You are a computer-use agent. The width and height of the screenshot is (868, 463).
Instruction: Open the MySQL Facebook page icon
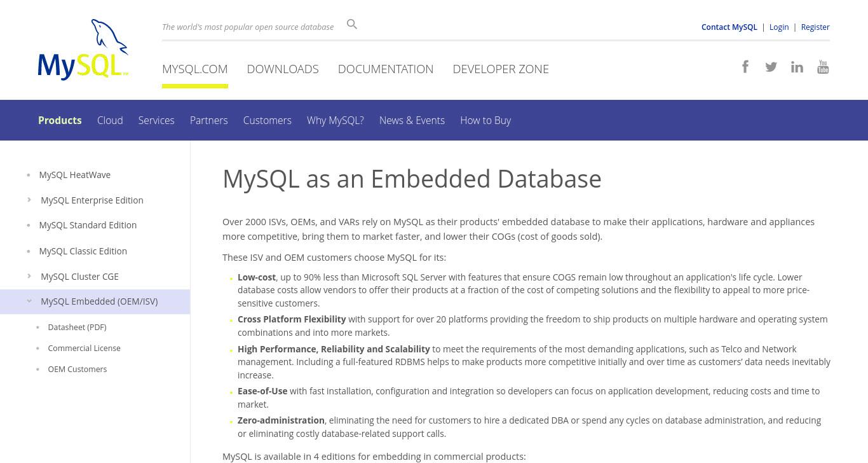[745, 67]
